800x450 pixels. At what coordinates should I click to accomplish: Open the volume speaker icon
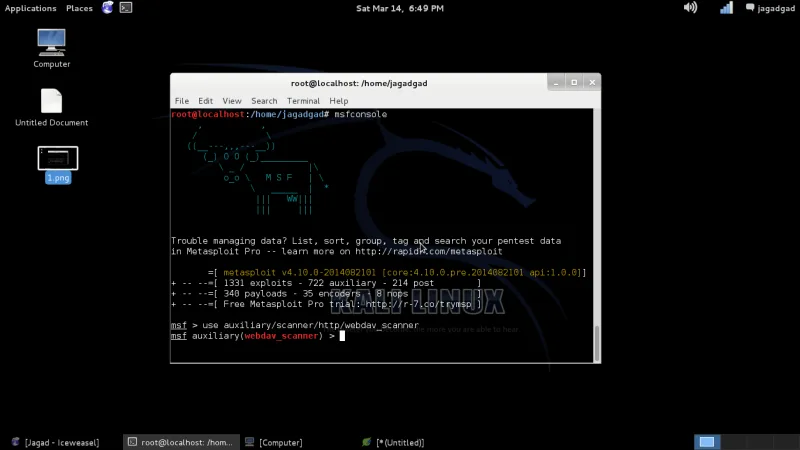690,8
